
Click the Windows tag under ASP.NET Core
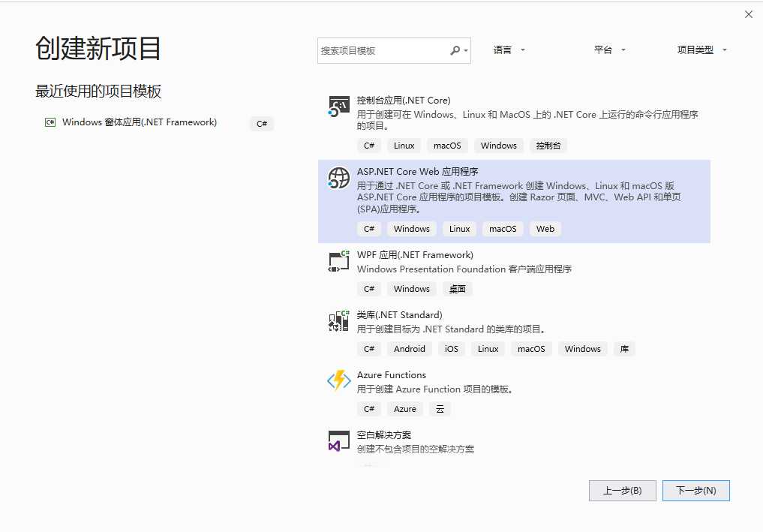pyautogui.click(x=412, y=229)
